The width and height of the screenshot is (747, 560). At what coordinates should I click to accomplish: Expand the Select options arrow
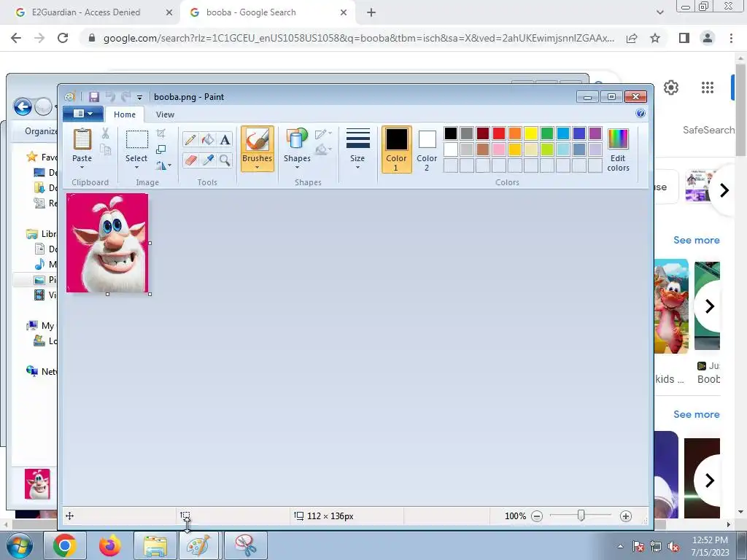click(x=136, y=167)
